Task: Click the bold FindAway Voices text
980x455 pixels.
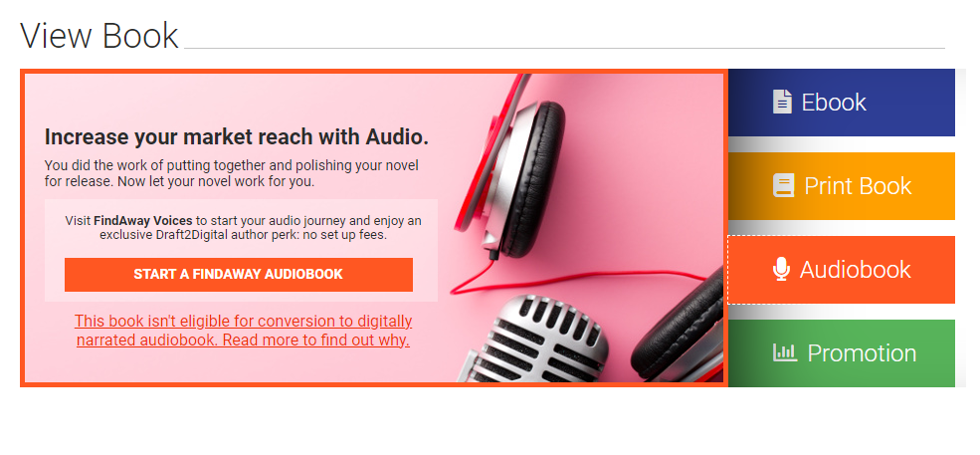Action: pos(143,221)
